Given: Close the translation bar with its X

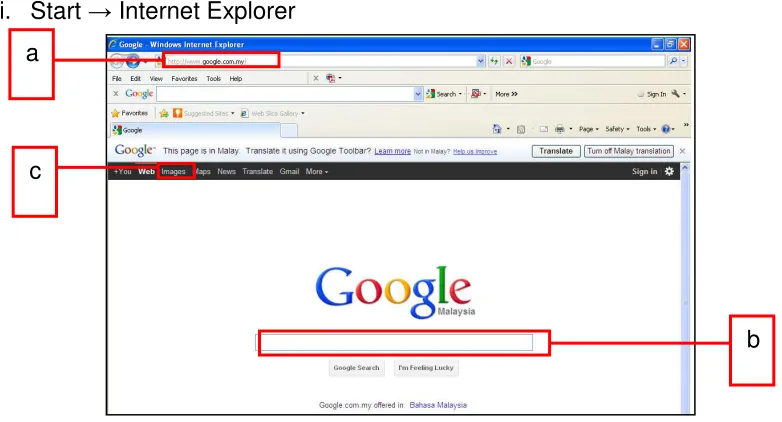Looking at the screenshot, I should 682,151.
